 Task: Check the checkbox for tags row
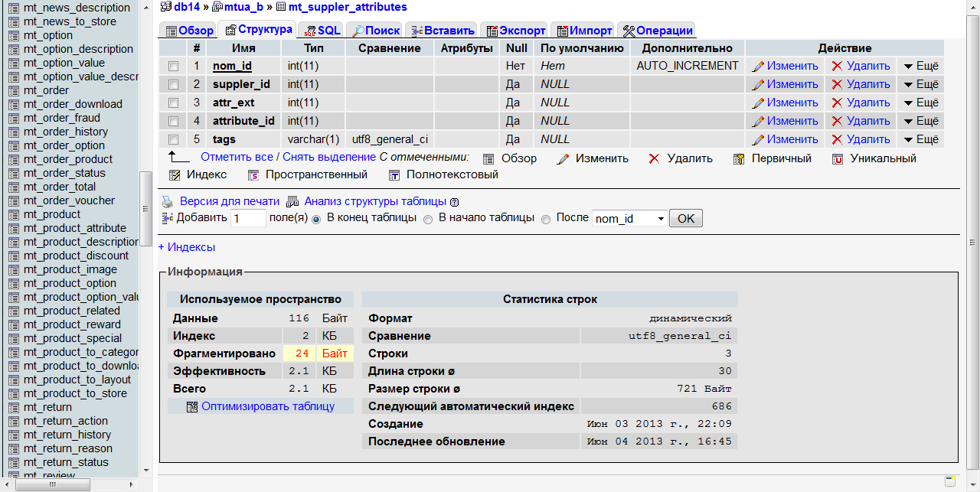[173, 139]
